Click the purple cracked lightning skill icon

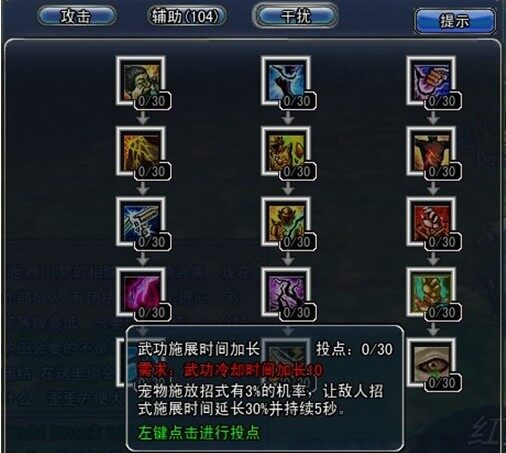pos(286,293)
